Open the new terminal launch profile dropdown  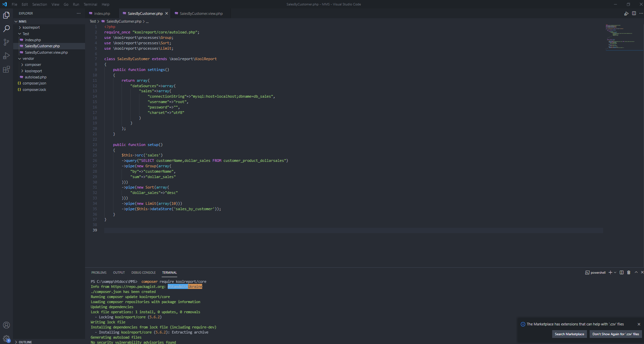point(615,273)
